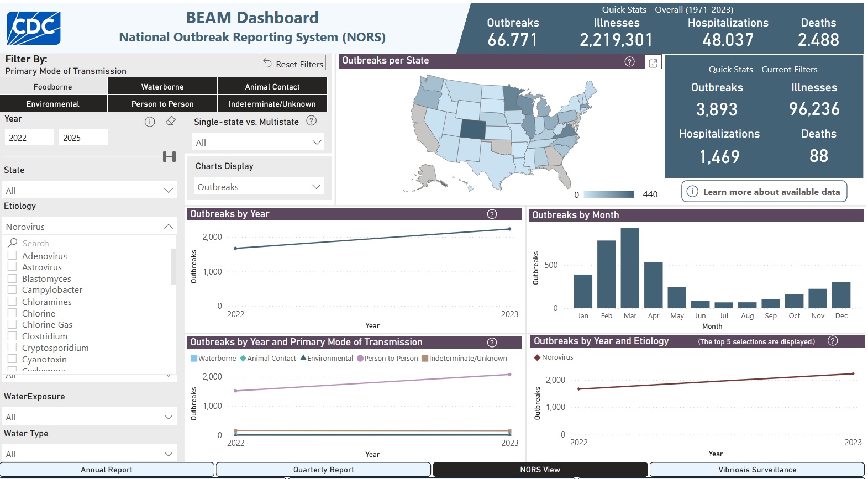Check the Chlorine checkbox
Image resolution: width=868 pixels, height=479 pixels.
(x=12, y=313)
